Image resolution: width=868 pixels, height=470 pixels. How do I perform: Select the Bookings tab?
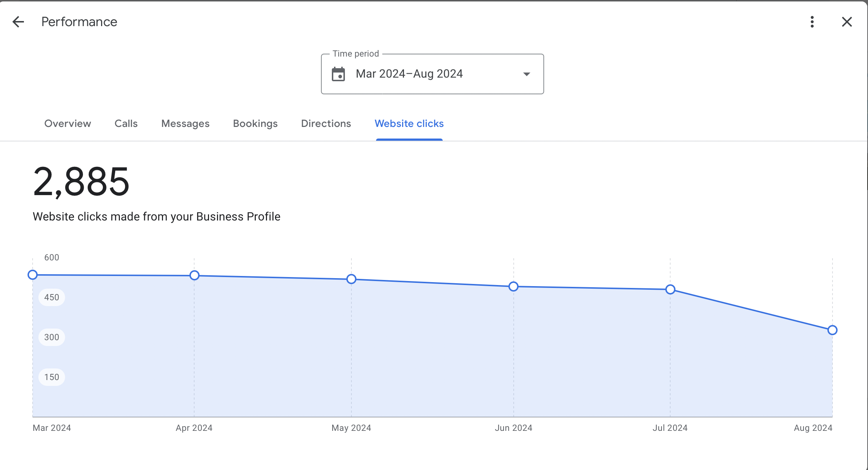point(255,124)
